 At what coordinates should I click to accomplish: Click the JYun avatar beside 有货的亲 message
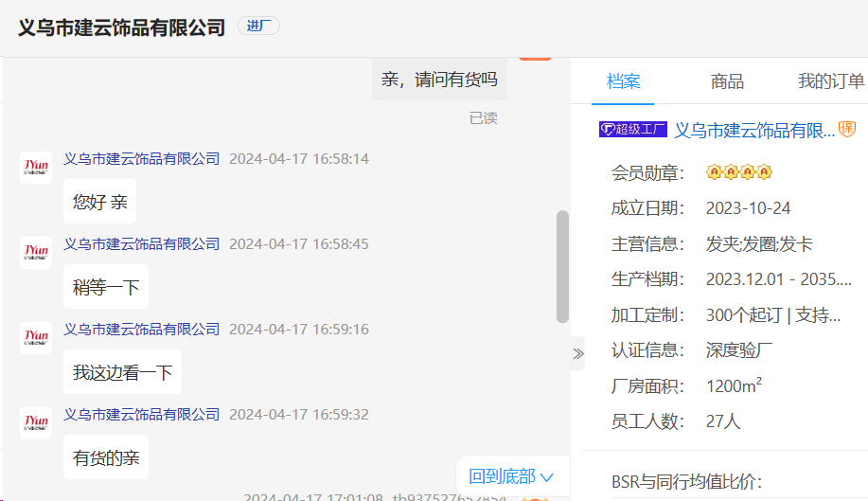click(x=36, y=423)
